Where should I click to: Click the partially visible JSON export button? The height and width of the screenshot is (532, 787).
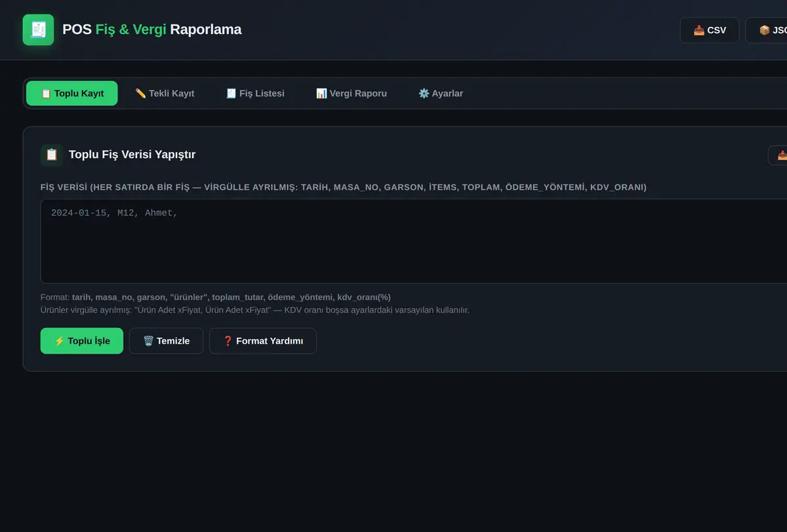(x=766, y=30)
